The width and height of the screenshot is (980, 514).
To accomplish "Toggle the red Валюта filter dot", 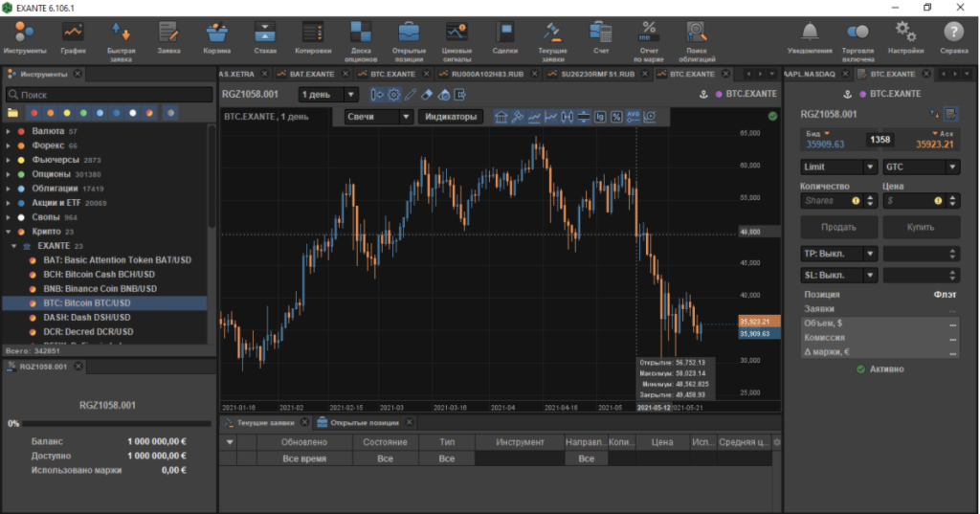I will click(33, 113).
